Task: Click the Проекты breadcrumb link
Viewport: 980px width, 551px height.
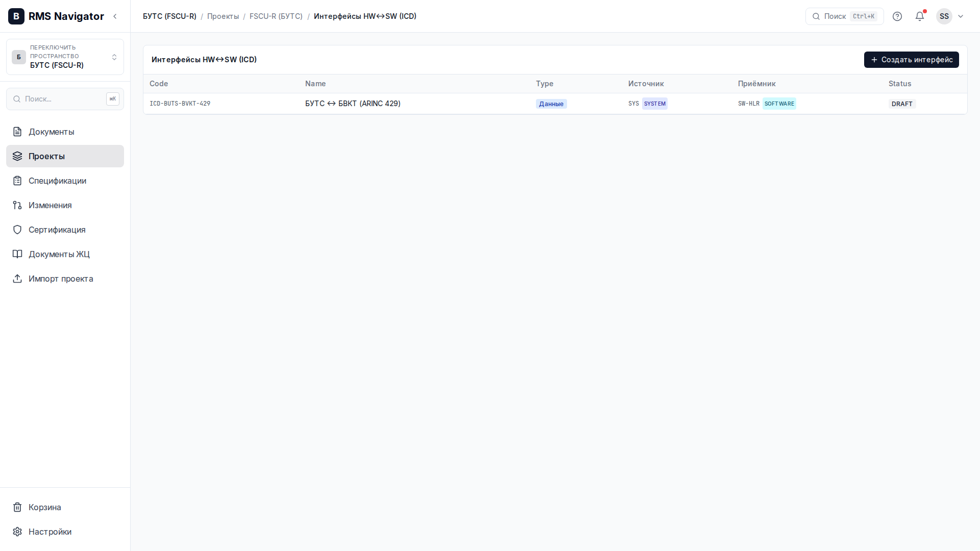Action: [x=223, y=16]
